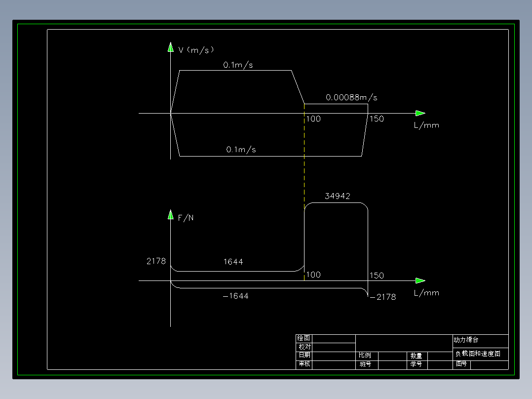The image size is (532, 399).
Task: Click the L/mm label of the velocity graph
Action: (426, 125)
